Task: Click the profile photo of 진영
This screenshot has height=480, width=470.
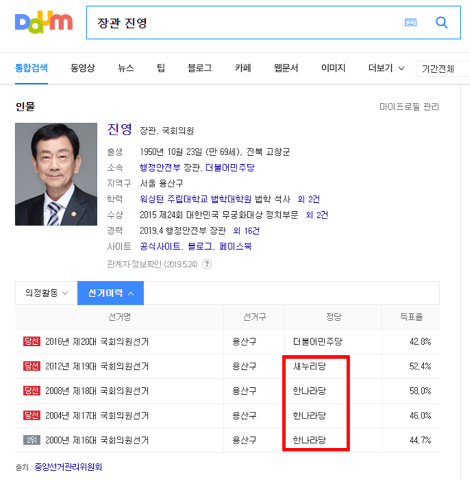Action: pyautogui.click(x=56, y=174)
